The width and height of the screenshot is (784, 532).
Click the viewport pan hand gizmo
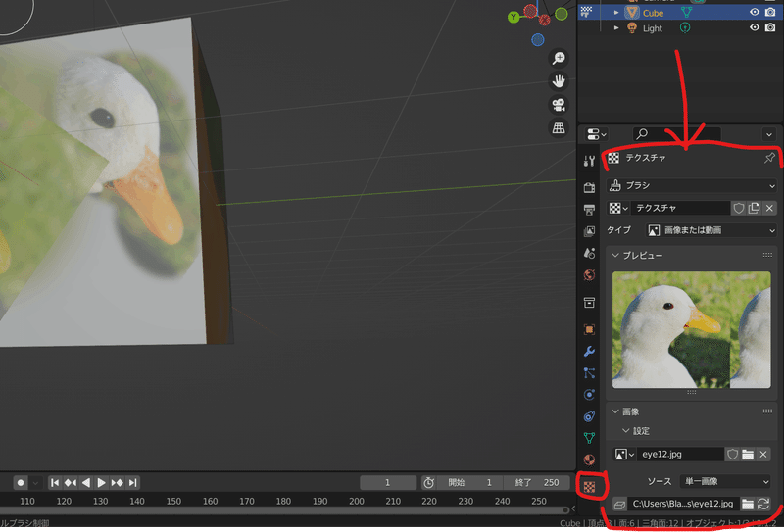coord(559,81)
